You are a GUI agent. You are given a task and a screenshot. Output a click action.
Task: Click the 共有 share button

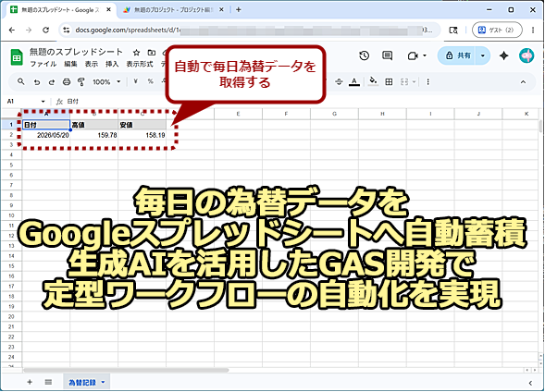tap(458, 55)
